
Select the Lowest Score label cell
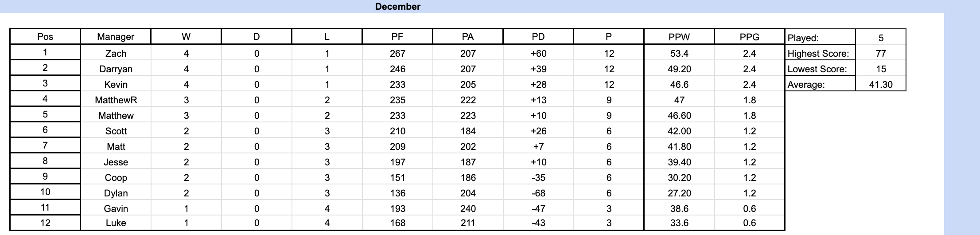(820, 69)
